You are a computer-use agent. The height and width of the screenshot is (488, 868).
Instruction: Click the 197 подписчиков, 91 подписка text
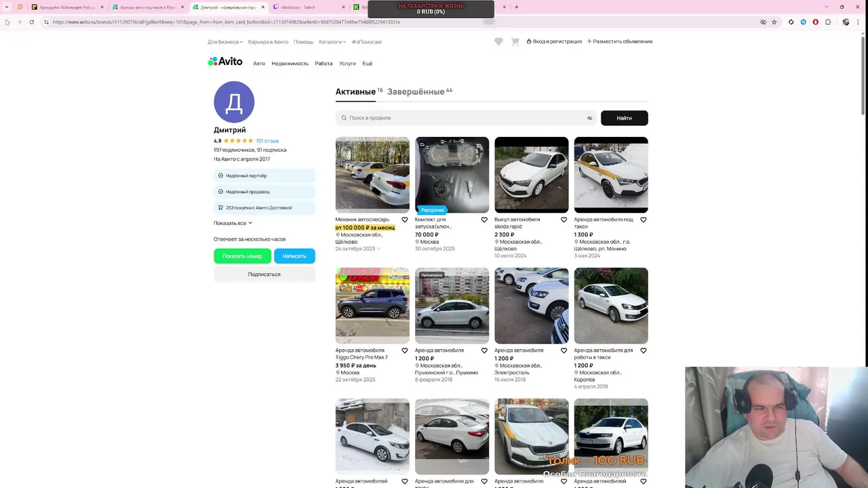[x=250, y=150]
